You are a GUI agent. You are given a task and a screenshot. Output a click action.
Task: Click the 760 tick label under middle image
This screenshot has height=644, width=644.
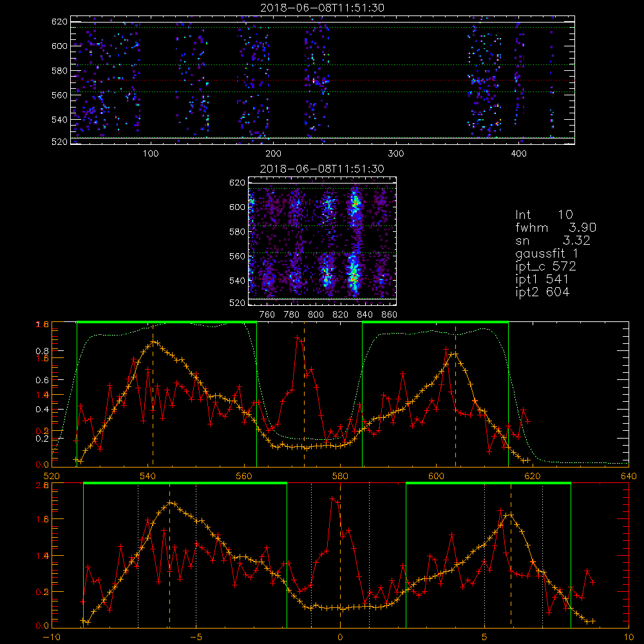pyautogui.click(x=267, y=315)
